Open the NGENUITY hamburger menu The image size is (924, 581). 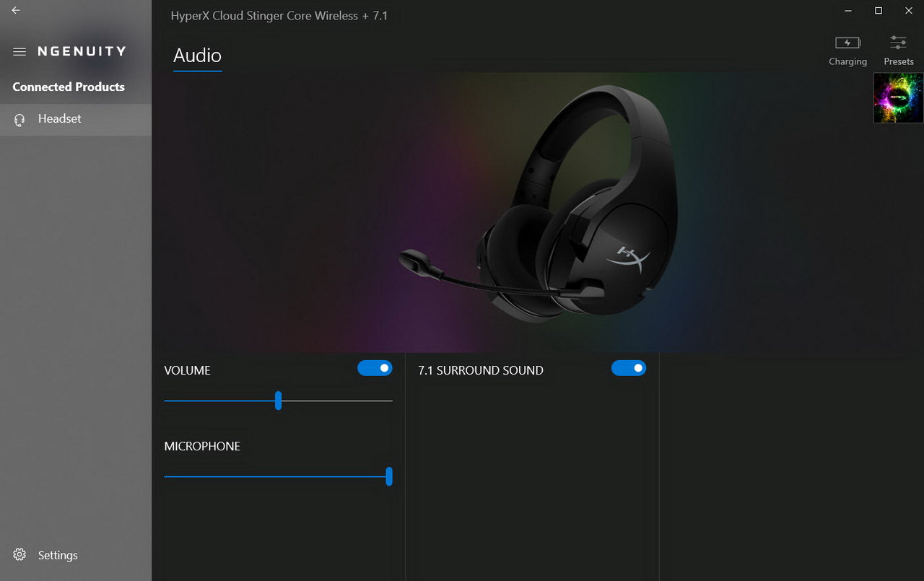pyautogui.click(x=19, y=52)
